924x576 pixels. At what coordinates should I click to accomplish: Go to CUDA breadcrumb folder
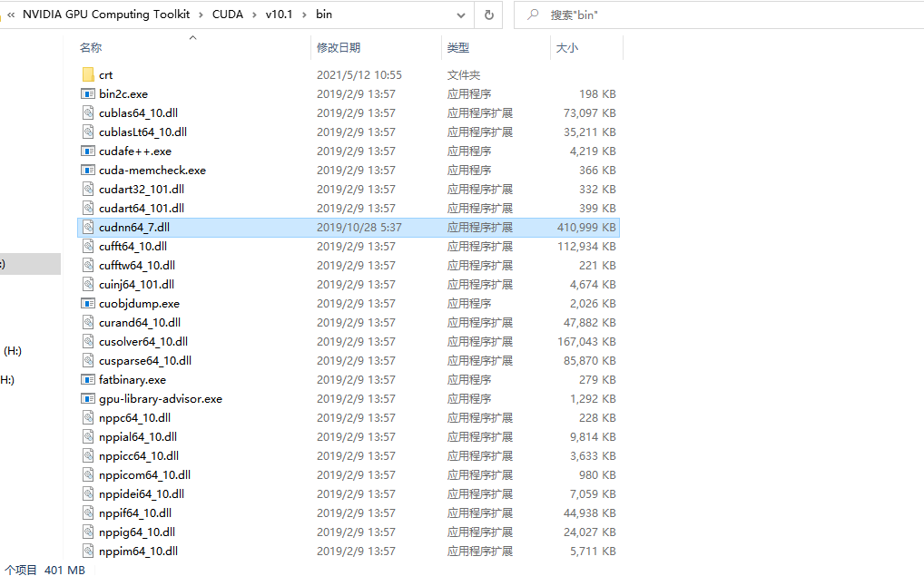pos(228,15)
